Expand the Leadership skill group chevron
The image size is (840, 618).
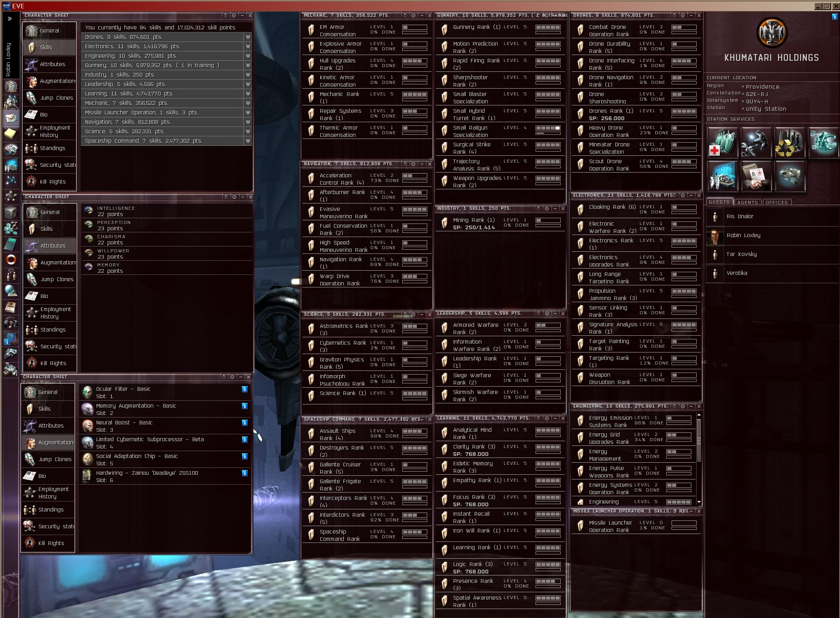pyautogui.click(x=248, y=84)
